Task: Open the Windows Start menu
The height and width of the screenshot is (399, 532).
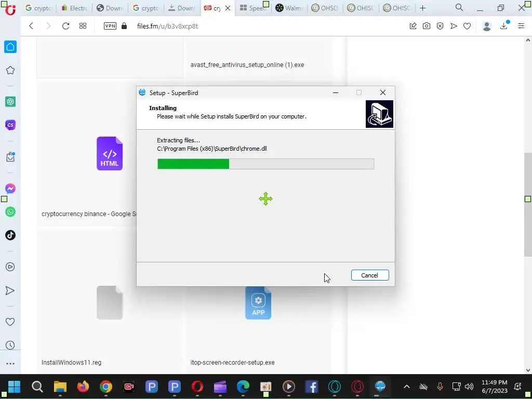Action: pos(14,387)
